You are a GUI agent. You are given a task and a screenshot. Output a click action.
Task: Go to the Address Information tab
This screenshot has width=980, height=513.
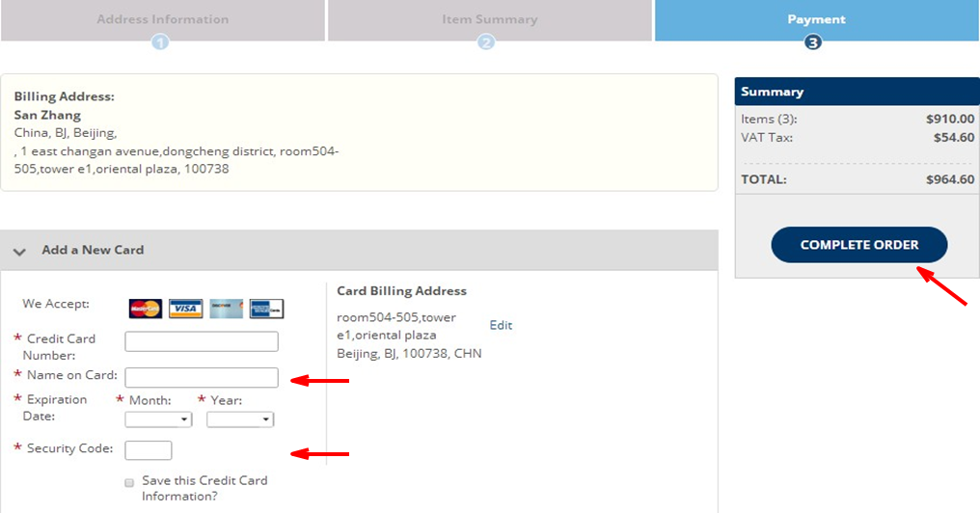(x=162, y=19)
